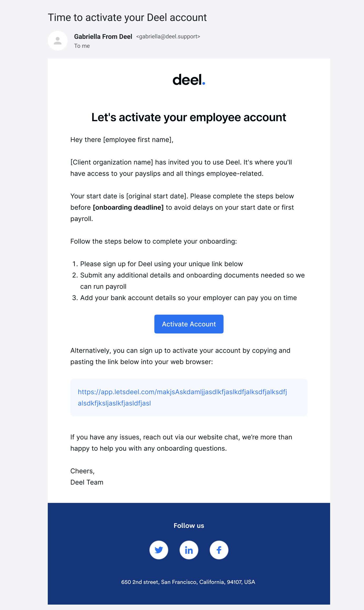
Task: Open the app.letsdeel.com activation link
Action: click(x=182, y=397)
